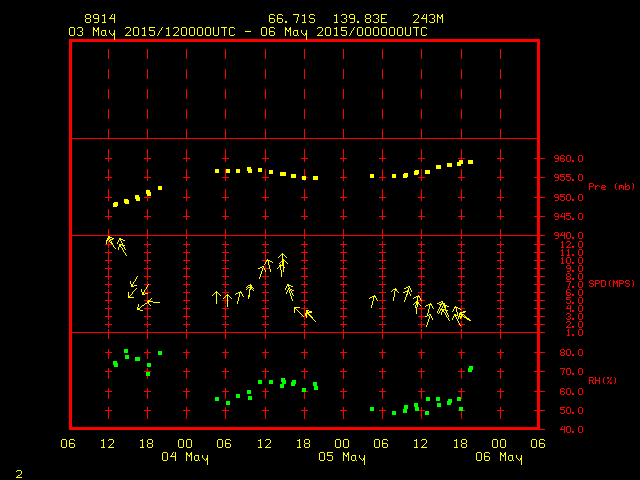
Task: Click the SPD(MPS) axis label
Action: [x=611, y=284]
